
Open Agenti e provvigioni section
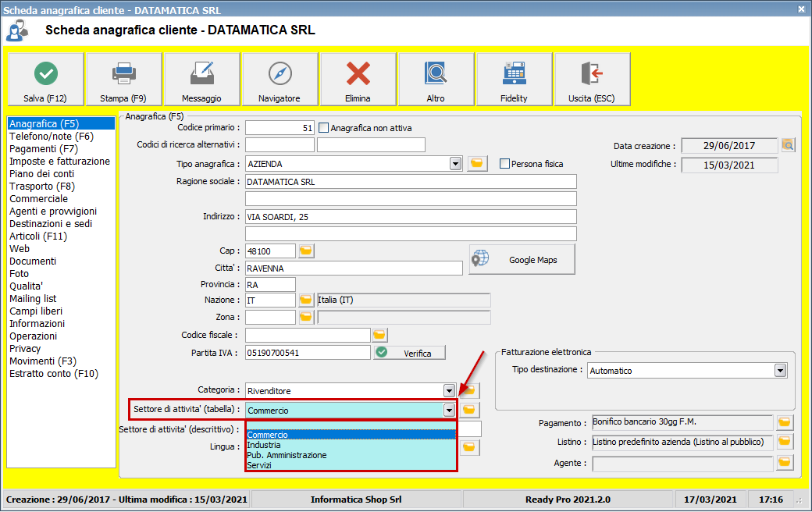pyautogui.click(x=61, y=212)
